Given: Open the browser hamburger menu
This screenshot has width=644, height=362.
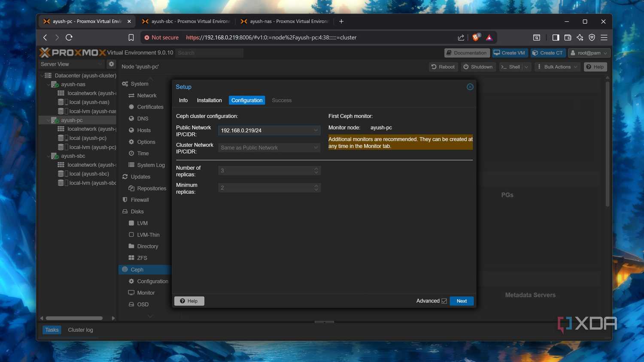Looking at the screenshot, I should click(x=604, y=37).
